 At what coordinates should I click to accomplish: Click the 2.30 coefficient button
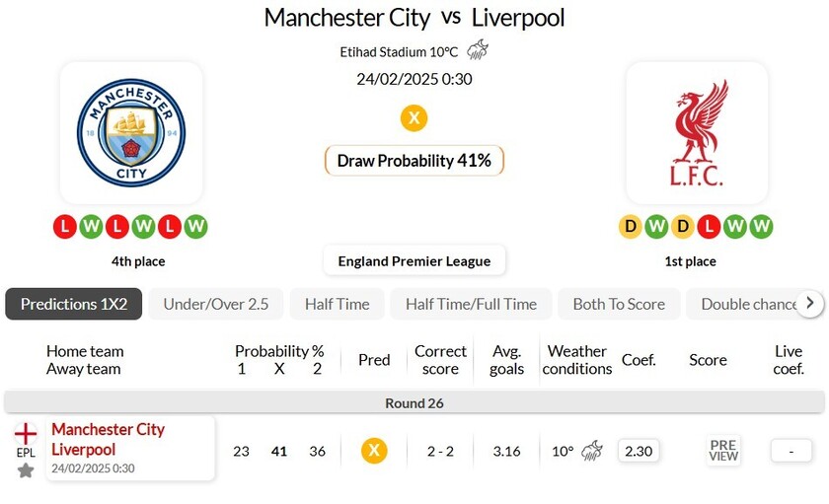639,451
